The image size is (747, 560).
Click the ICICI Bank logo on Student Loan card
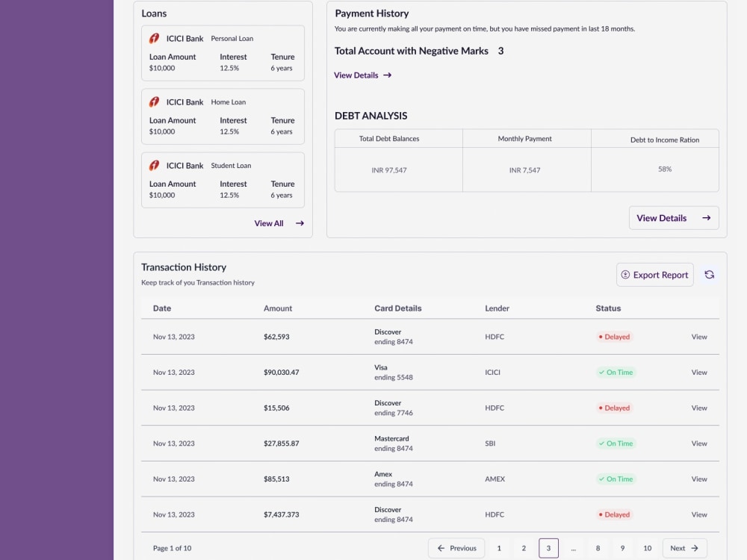tap(155, 165)
